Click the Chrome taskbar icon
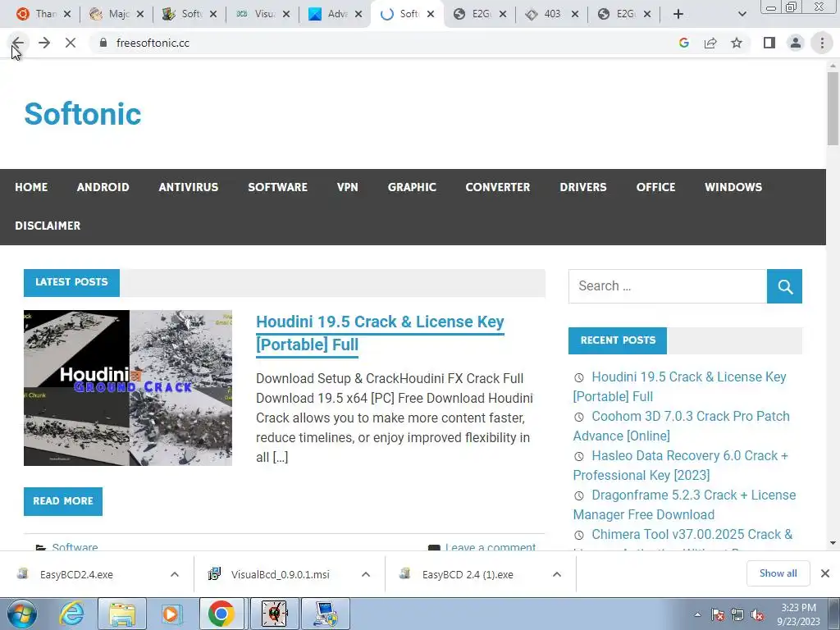 coord(221,614)
